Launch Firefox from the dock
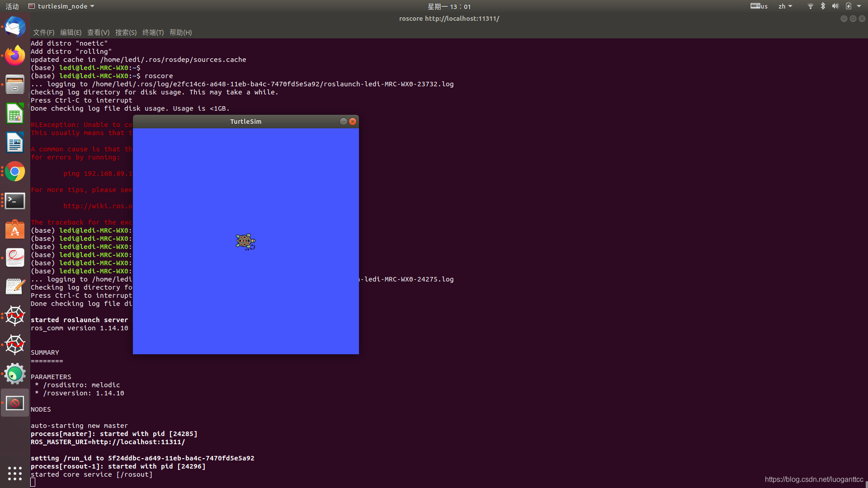The height and width of the screenshot is (488, 868). point(15,56)
